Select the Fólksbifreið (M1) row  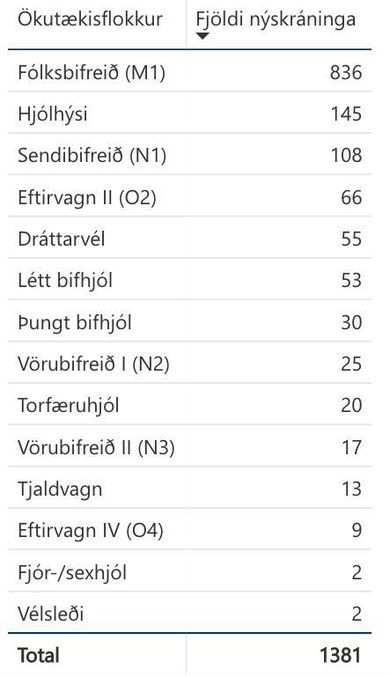(190, 72)
